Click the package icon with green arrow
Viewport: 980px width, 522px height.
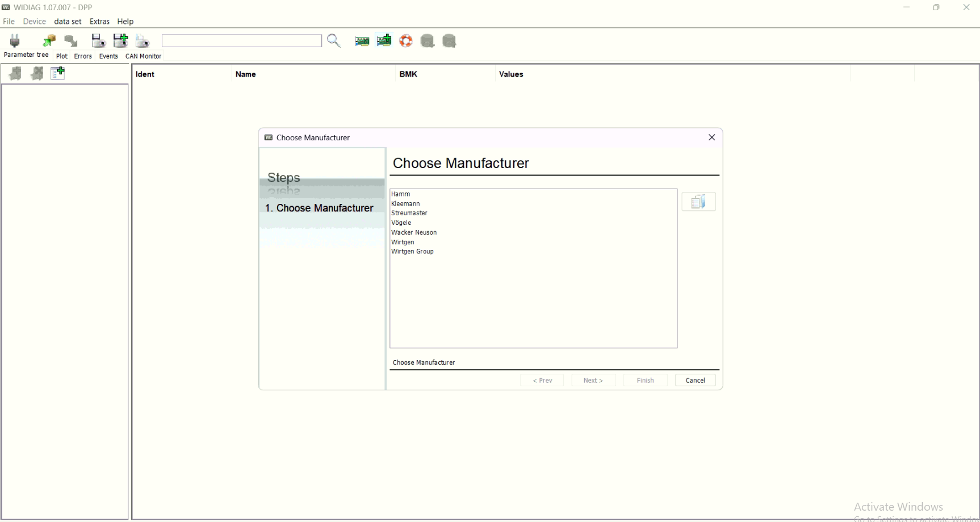tap(49, 41)
